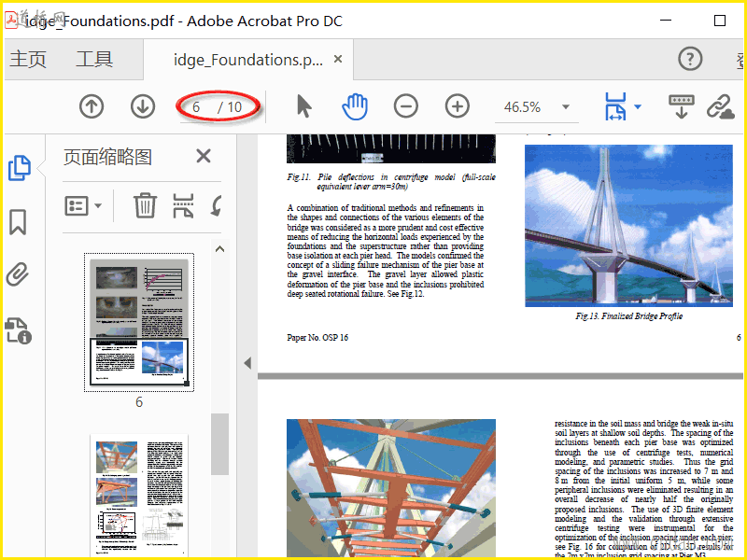747x560 pixels.
Task: Open the help question mark icon
Action: 690,59
